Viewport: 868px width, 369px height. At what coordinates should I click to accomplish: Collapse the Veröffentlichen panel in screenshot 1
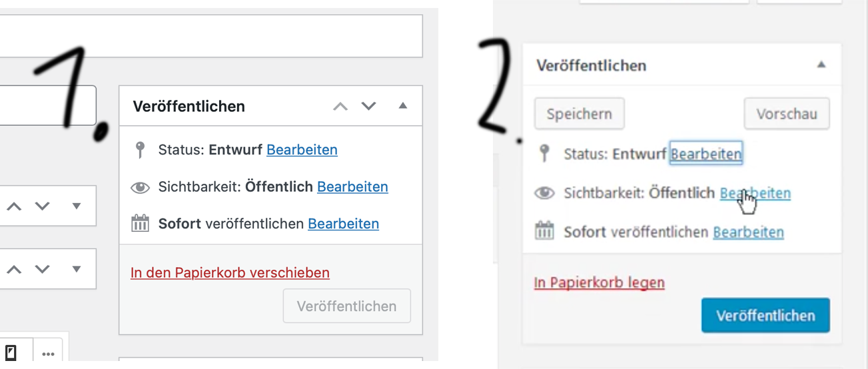click(402, 107)
